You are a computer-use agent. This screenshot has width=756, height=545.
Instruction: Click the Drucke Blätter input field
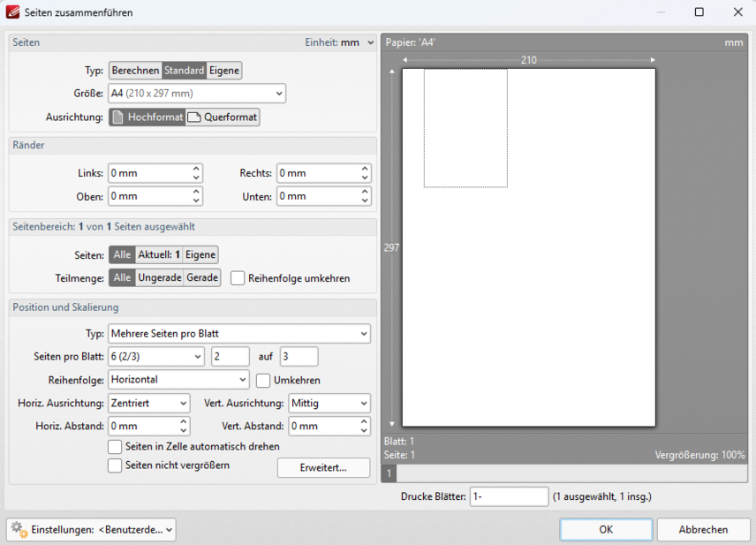click(x=509, y=497)
